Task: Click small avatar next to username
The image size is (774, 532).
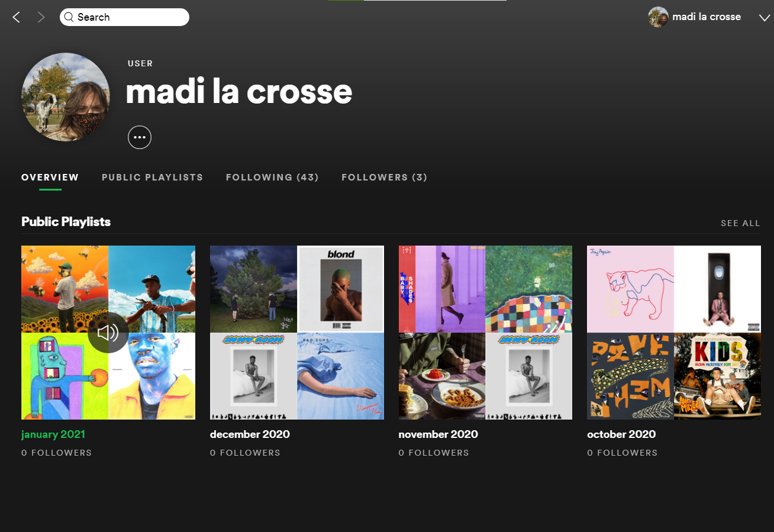Action: point(658,17)
